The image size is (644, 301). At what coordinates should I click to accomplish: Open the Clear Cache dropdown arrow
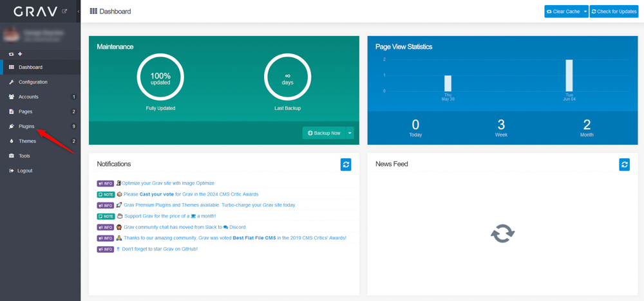pos(585,12)
